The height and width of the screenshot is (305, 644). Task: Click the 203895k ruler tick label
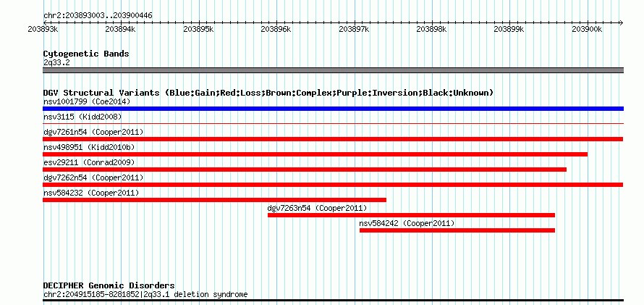tap(198, 29)
